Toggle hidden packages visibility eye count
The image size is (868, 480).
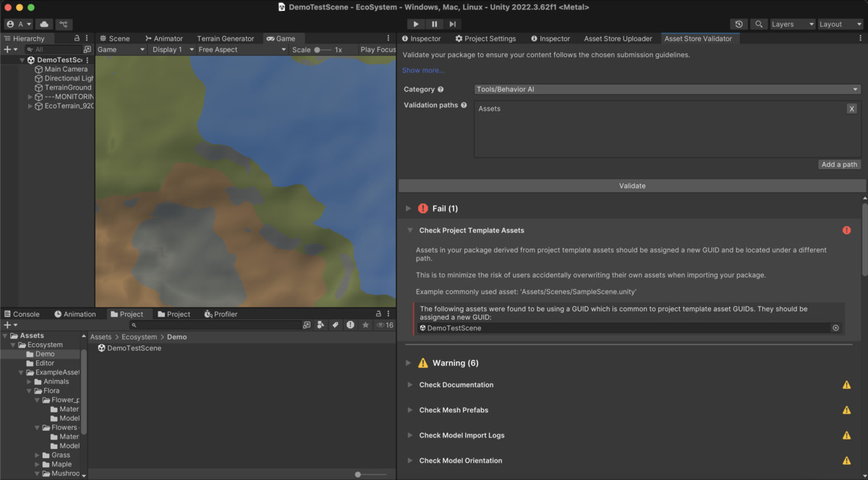coord(384,325)
